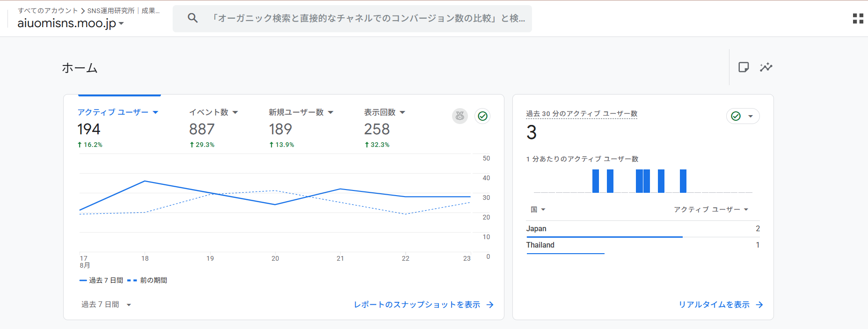Click the 前の期間 legend entry
Image resolution: width=868 pixels, height=329 pixels.
click(x=147, y=280)
